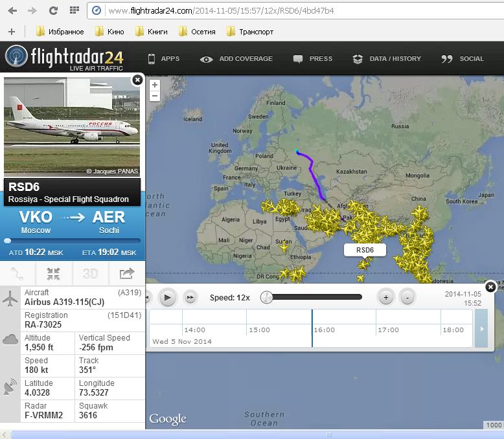Decrease playback speed with minus button
504x439 pixels.
tap(407, 298)
